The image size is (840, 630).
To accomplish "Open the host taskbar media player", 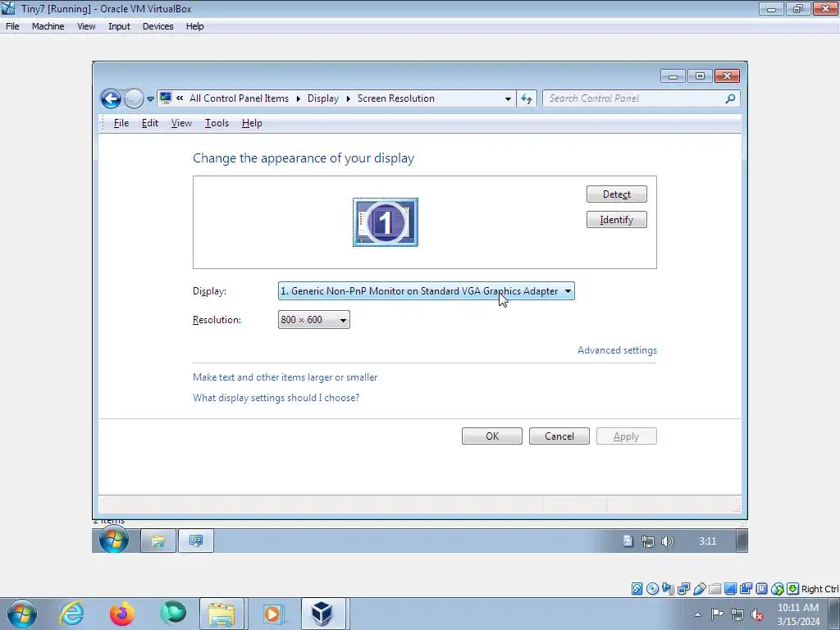I will [x=272, y=614].
